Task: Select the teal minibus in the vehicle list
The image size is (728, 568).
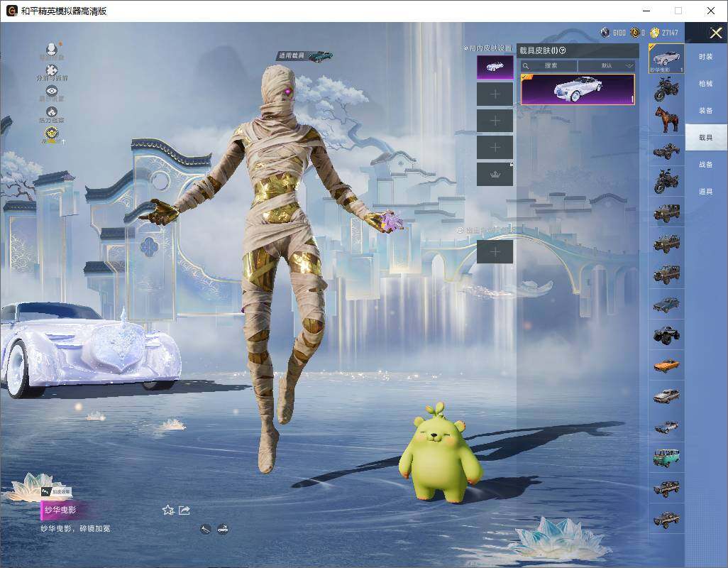Action: tap(666, 457)
